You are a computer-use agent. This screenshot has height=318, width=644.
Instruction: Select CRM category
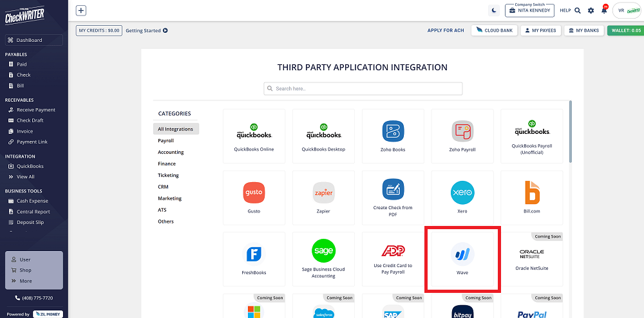tap(163, 186)
